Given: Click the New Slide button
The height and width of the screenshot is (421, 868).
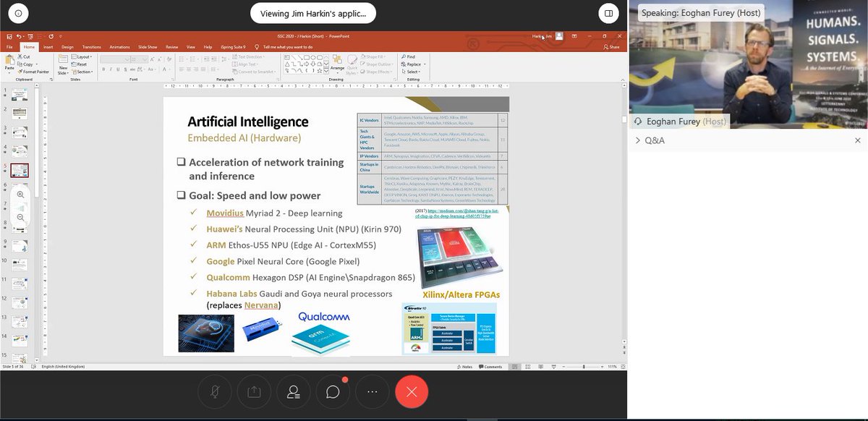Looking at the screenshot, I should point(63,65).
